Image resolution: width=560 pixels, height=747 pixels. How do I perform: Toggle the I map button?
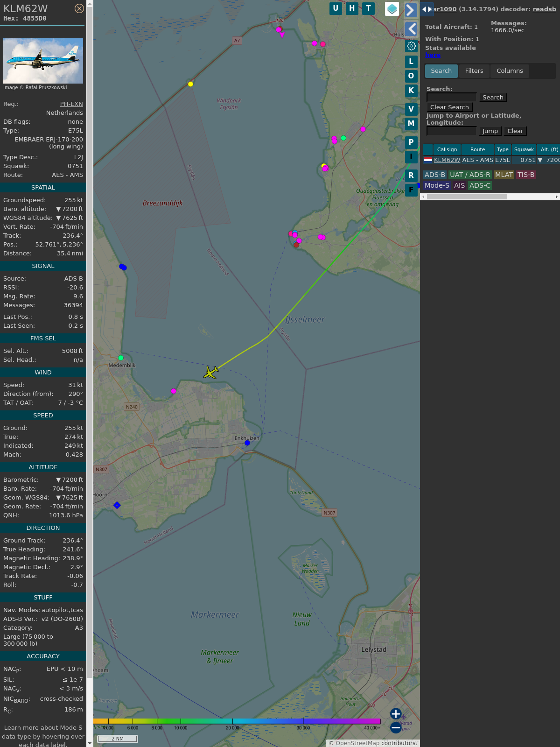coord(411,157)
